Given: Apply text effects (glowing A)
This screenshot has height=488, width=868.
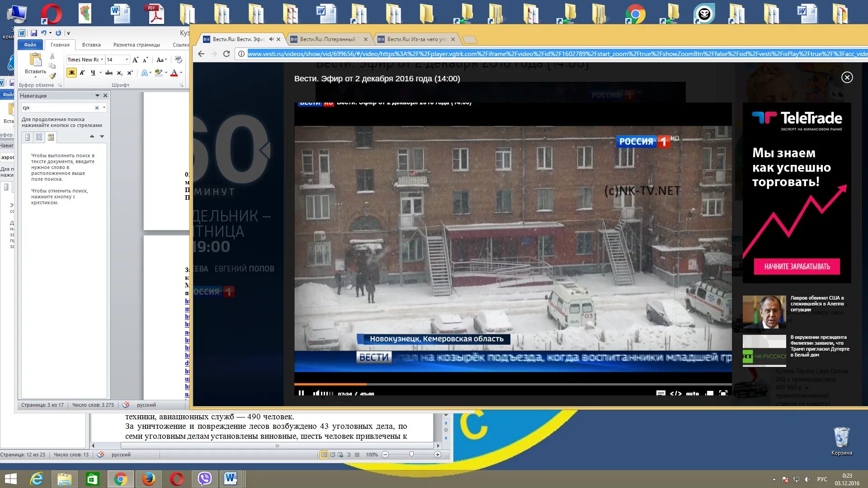Looking at the screenshot, I should pos(144,73).
